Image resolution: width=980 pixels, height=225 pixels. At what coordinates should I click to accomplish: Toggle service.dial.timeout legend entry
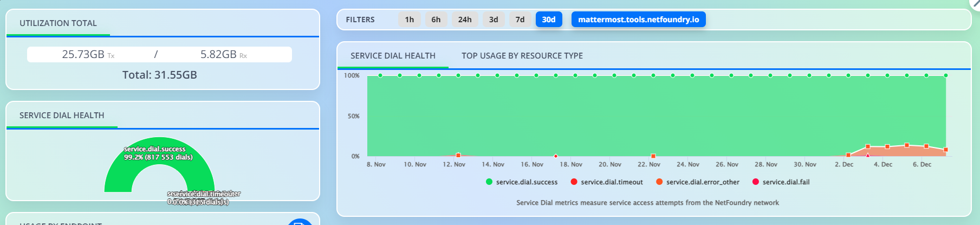coord(607,182)
